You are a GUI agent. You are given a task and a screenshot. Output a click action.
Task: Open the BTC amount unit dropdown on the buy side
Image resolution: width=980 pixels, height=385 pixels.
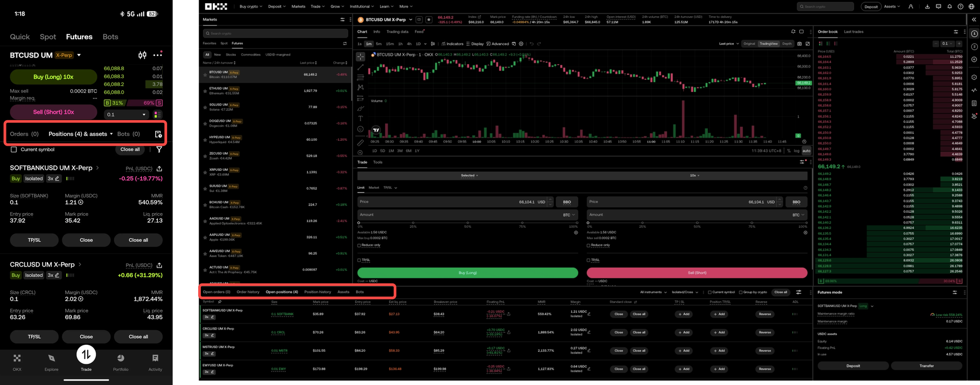click(x=569, y=215)
